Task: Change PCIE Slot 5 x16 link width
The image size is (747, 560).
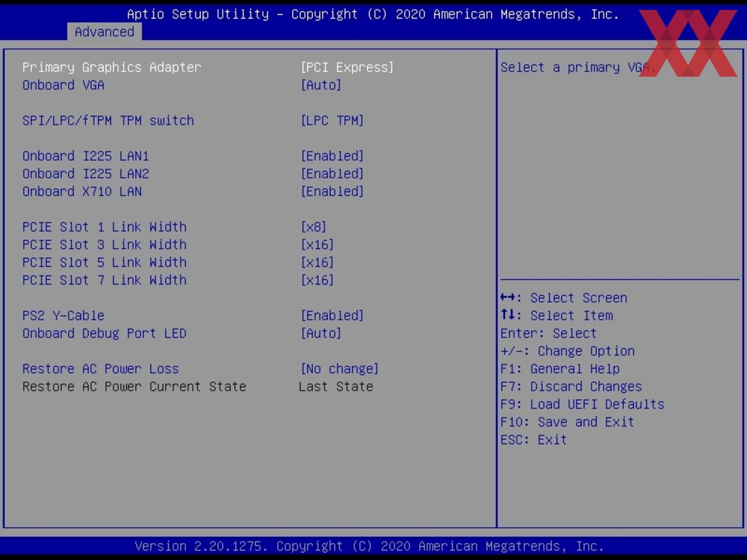Action: click(317, 262)
